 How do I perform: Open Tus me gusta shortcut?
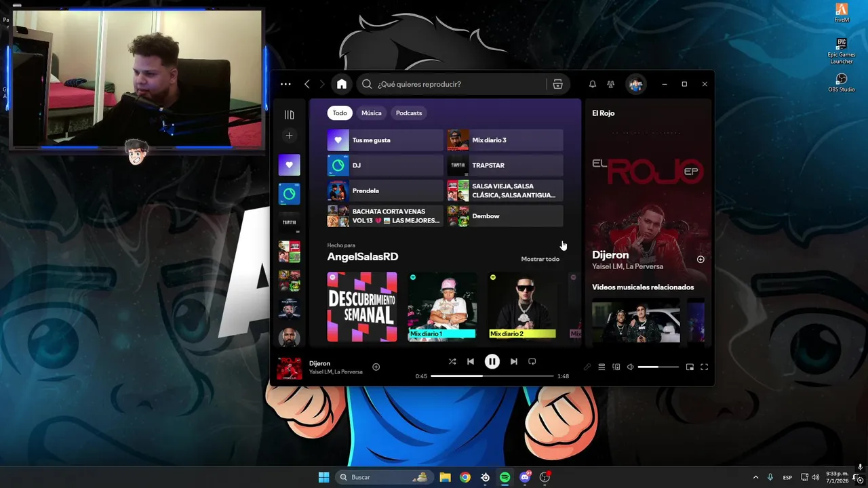click(x=385, y=140)
